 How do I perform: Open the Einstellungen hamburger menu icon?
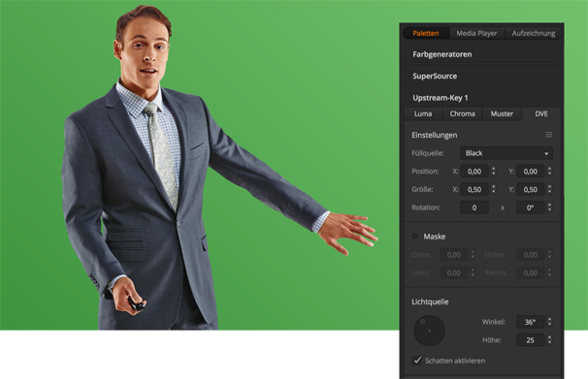click(548, 135)
